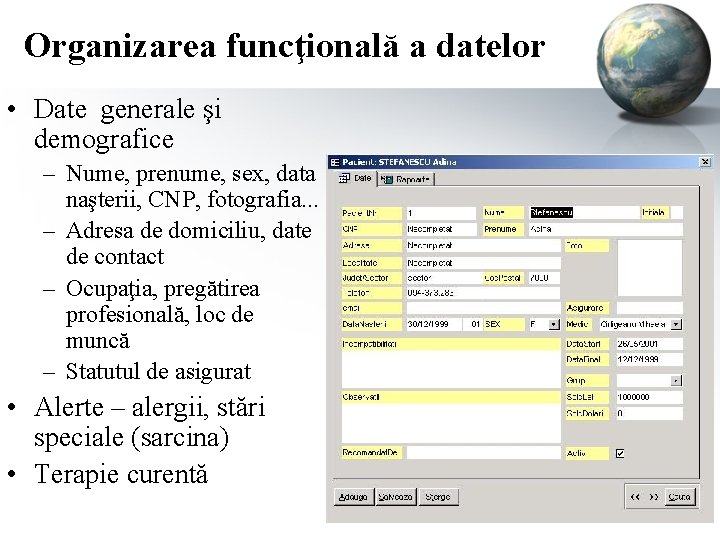Image resolution: width=720 pixels, height=540 pixels.
Task: Close the Pacient STEFANESCU Adina window
Action: (x=705, y=162)
